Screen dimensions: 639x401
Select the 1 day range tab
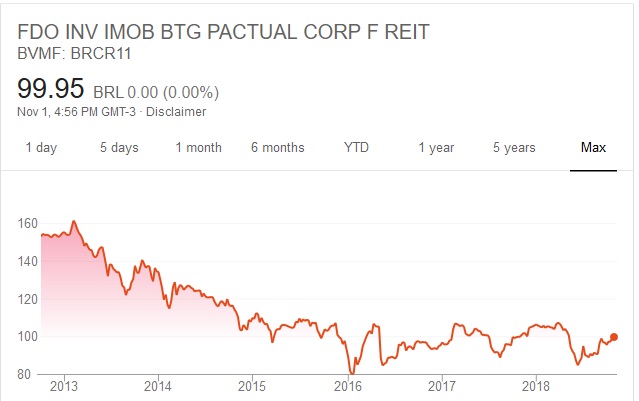coord(40,148)
